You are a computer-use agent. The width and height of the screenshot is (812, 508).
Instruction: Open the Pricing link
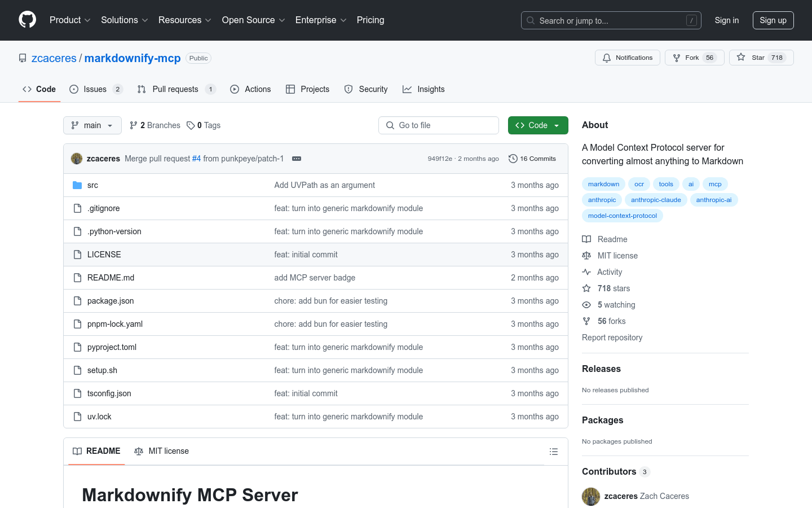coord(370,20)
